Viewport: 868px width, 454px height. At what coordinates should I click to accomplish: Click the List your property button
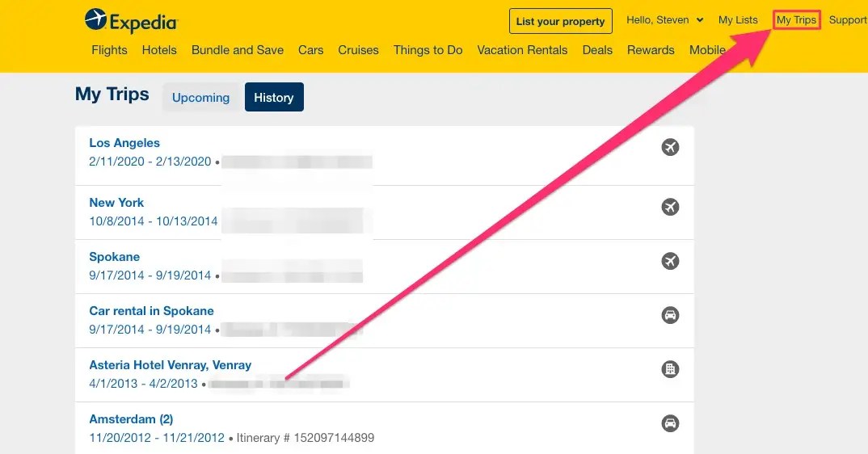coord(560,21)
